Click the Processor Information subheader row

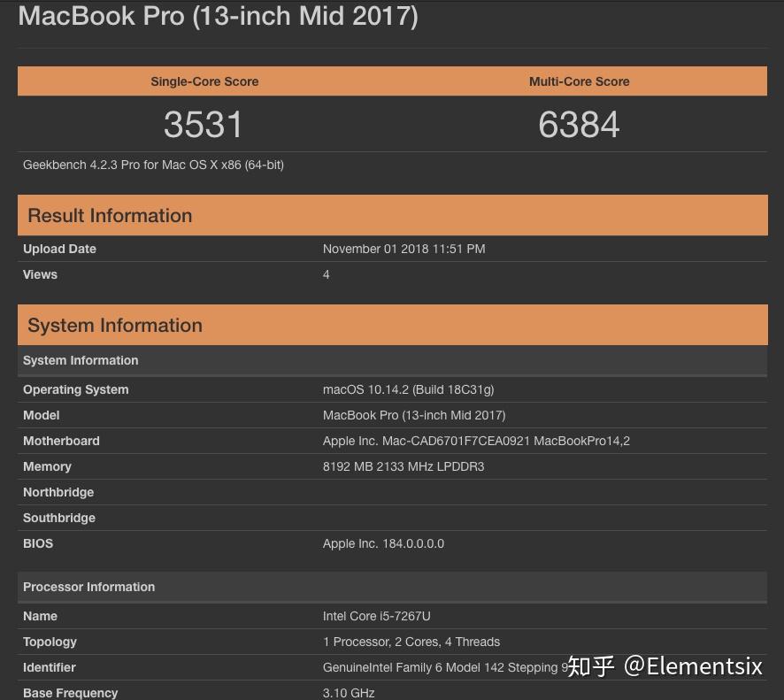click(393, 587)
